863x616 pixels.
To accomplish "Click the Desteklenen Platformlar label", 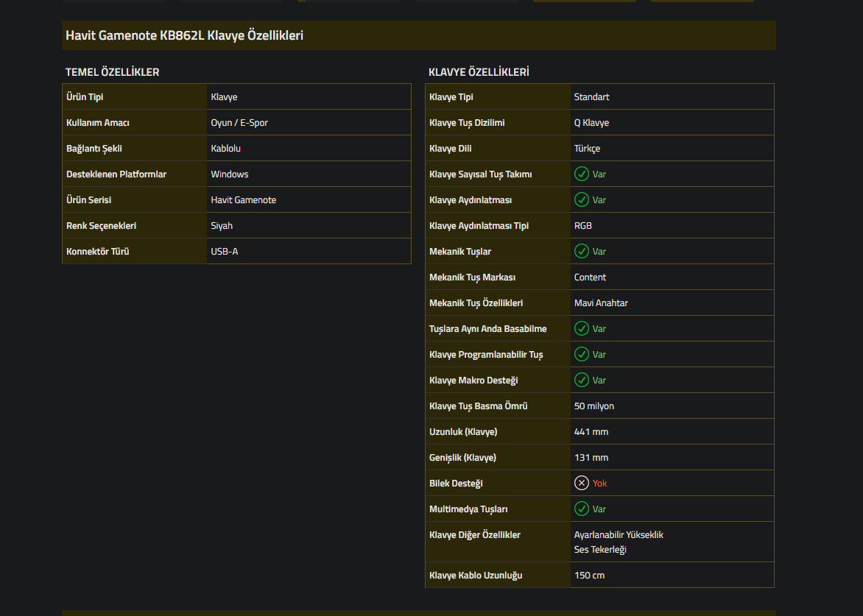I will [x=116, y=174].
